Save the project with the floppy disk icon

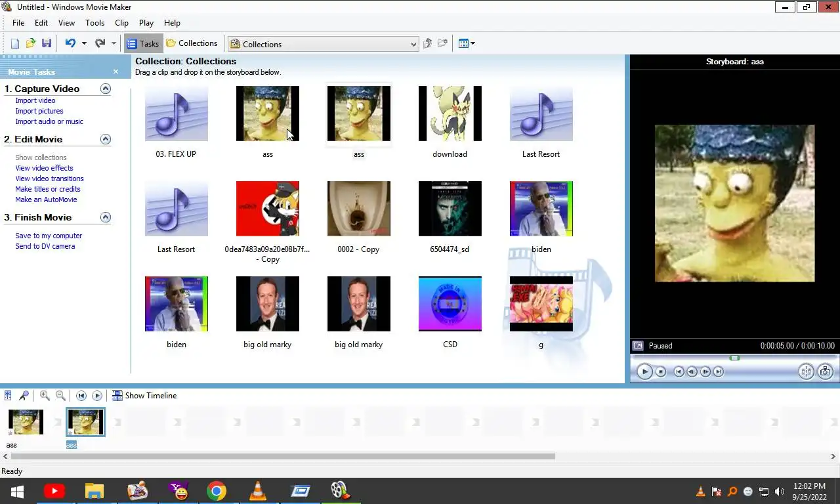(x=47, y=44)
